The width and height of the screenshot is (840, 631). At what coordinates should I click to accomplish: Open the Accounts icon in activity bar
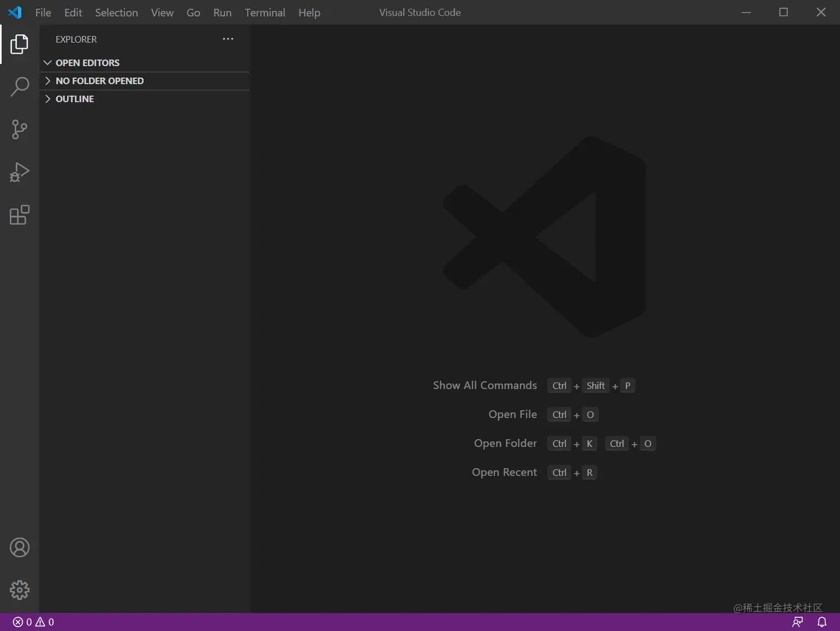click(x=19, y=548)
